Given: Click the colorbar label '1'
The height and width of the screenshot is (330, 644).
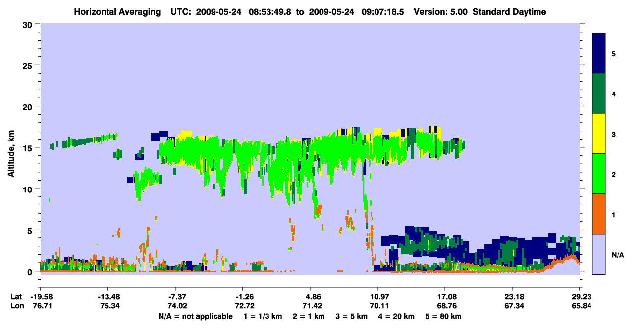Looking at the screenshot, I should (614, 214).
